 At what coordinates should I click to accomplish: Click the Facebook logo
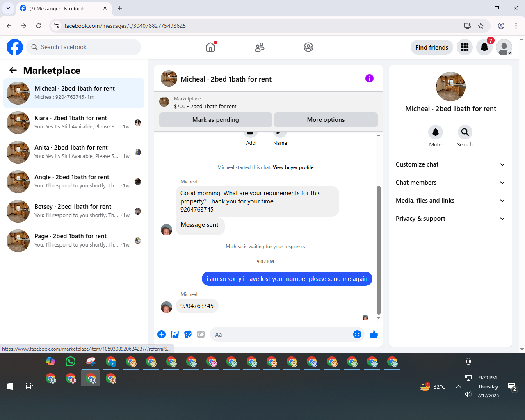[x=15, y=47]
